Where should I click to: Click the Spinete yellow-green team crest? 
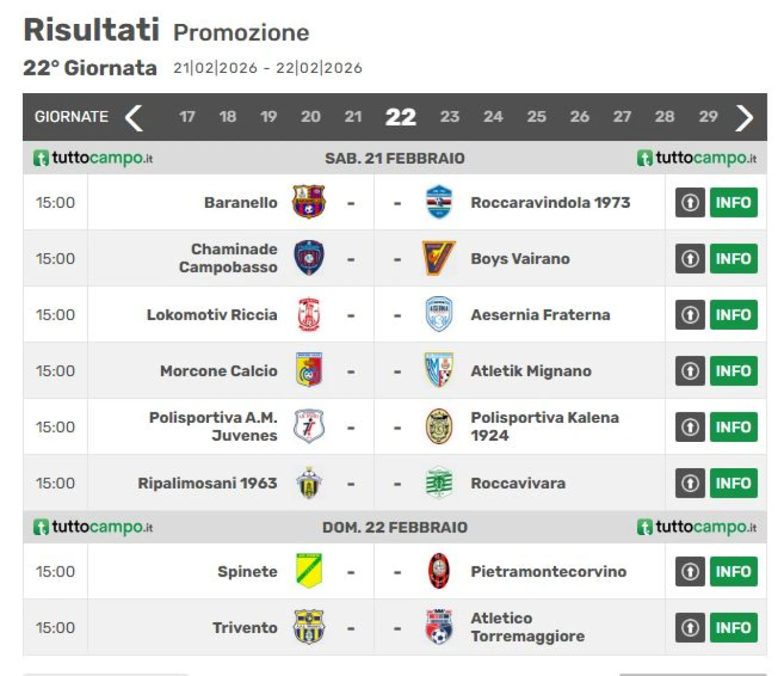click(x=309, y=571)
